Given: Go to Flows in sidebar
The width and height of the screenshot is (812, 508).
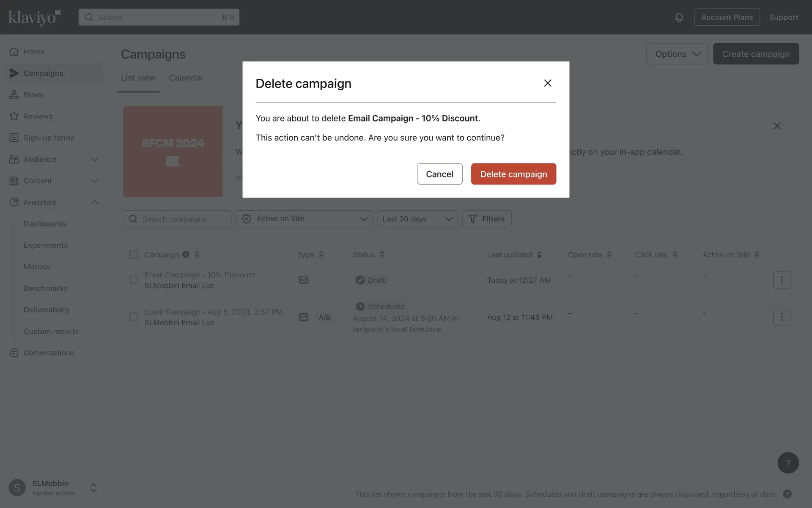Looking at the screenshot, I should [x=33, y=94].
